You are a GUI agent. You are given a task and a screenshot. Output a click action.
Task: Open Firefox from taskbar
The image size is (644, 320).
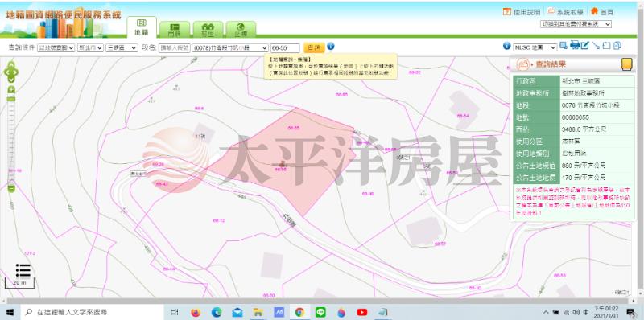(196, 312)
